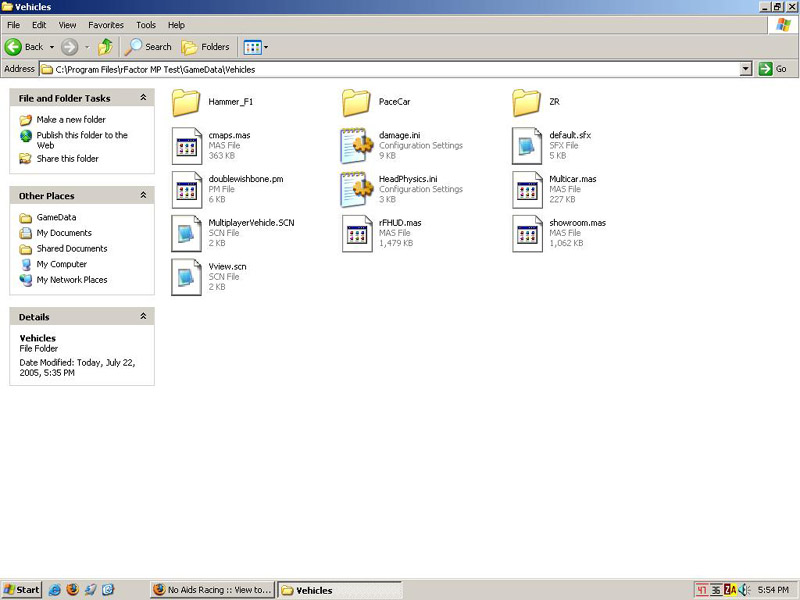Open Shared Documents from Other Places
The height and width of the screenshot is (600, 800).
point(72,249)
